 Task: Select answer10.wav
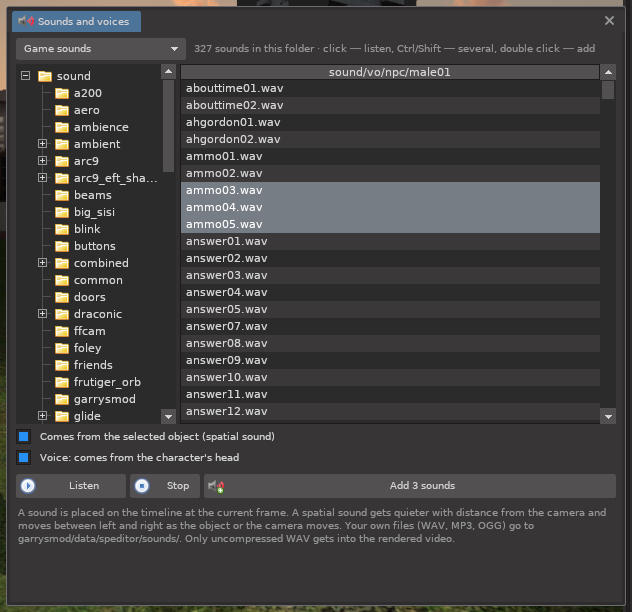point(390,377)
